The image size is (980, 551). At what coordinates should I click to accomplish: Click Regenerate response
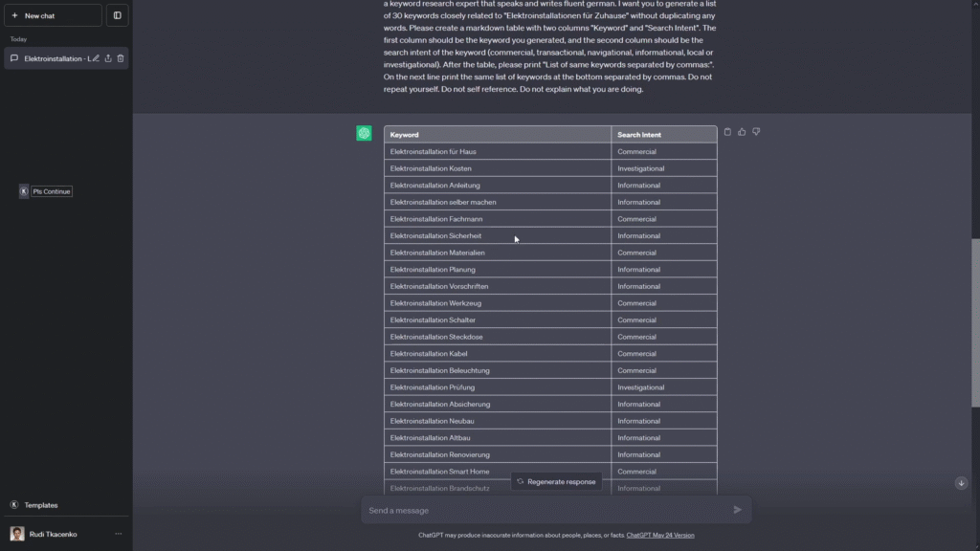pyautogui.click(x=556, y=482)
